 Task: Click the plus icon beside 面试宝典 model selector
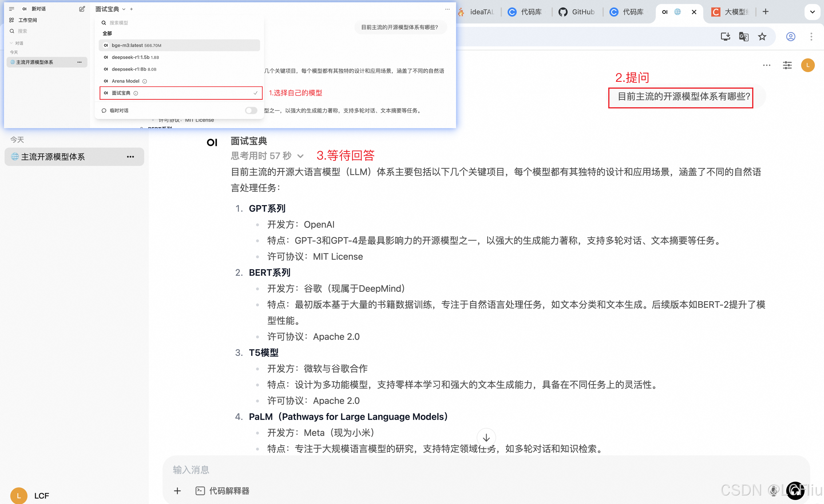pos(131,9)
